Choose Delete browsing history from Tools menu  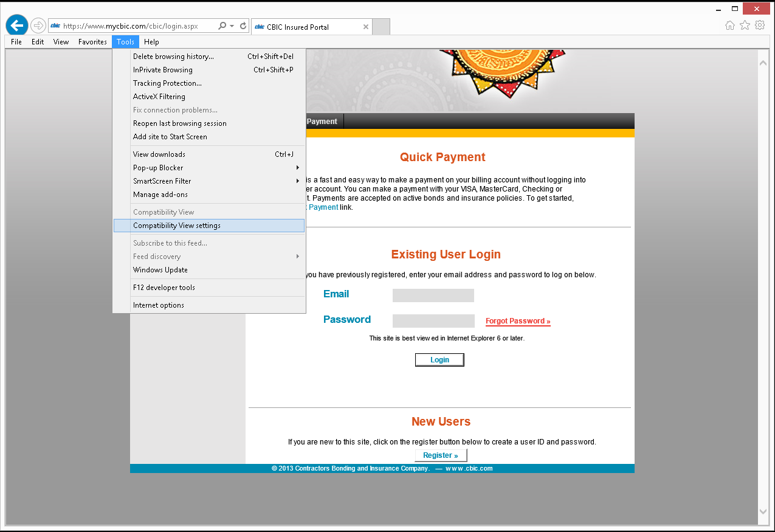tap(209, 57)
